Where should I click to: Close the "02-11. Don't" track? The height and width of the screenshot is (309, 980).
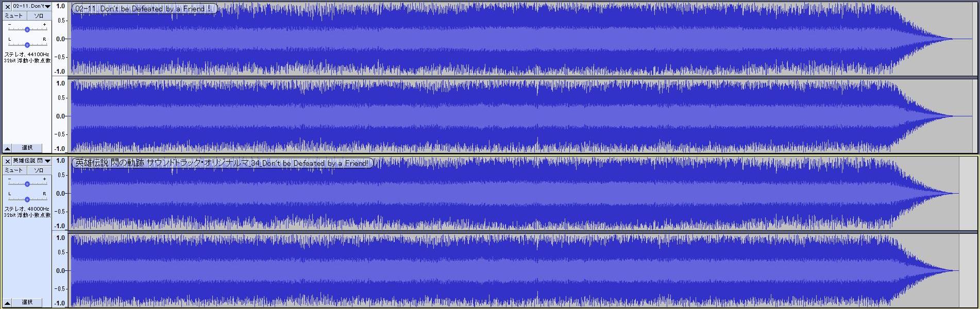point(7,7)
